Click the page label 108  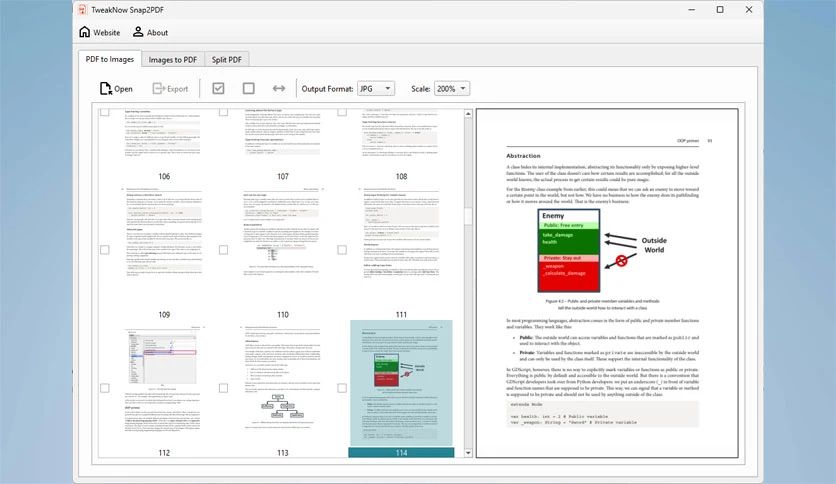[x=401, y=176]
